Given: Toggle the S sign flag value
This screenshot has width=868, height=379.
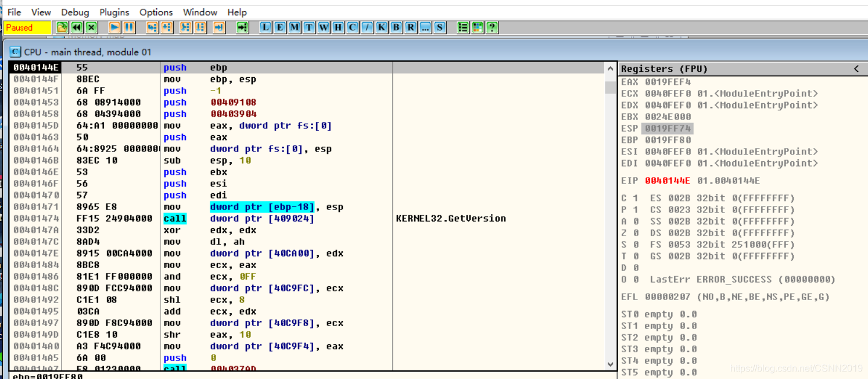Looking at the screenshot, I should (x=636, y=244).
